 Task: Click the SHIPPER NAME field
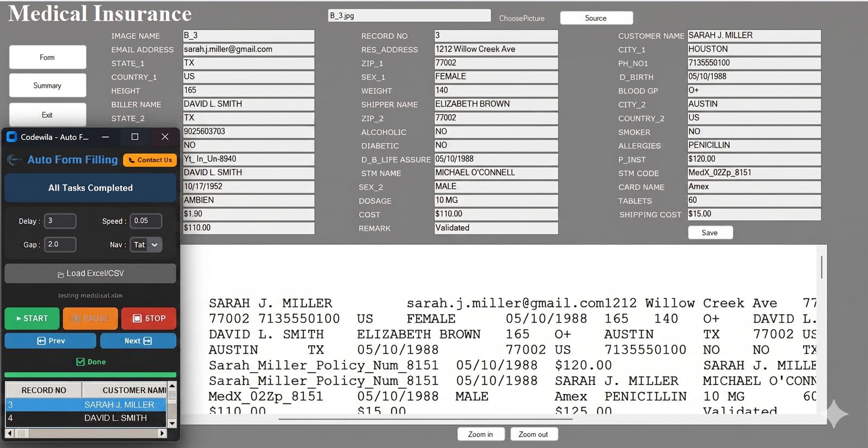click(496, 104)
